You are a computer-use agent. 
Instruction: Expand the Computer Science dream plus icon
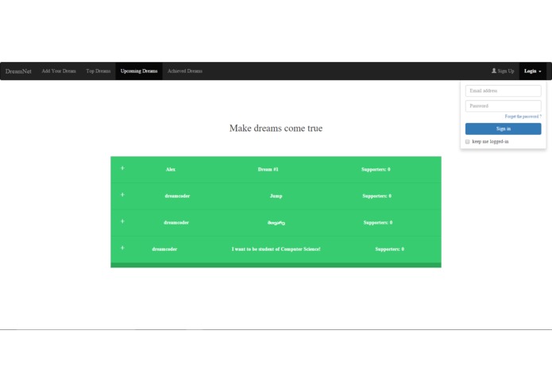[x=122, y=248]
